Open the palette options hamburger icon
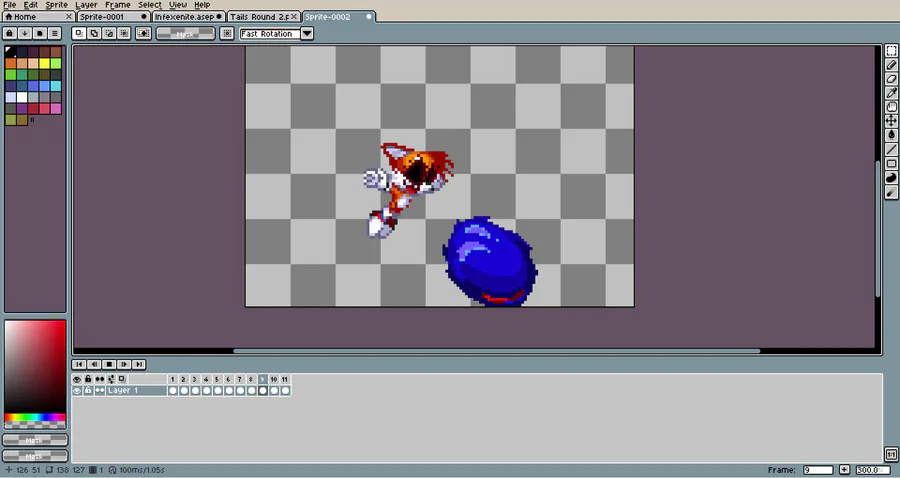 click(x=55, y=33)
